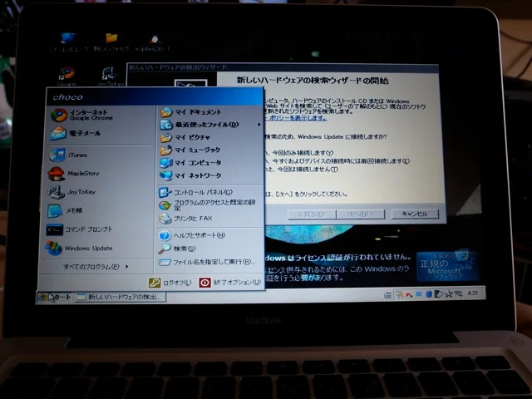Launch JoyToKey from the pinned programs
This screenshot has height=399, width=532.
(x=81, y=192)
